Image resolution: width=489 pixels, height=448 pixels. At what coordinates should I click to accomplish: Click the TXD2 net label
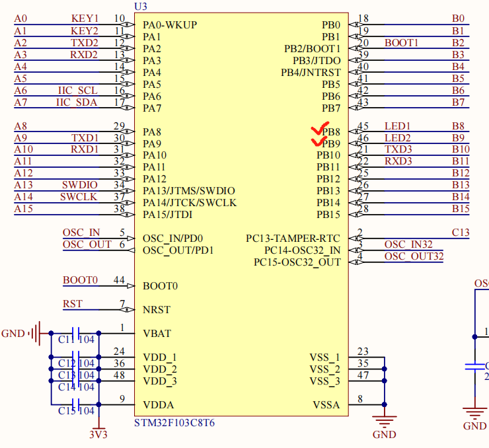click(x=85, y=43)
